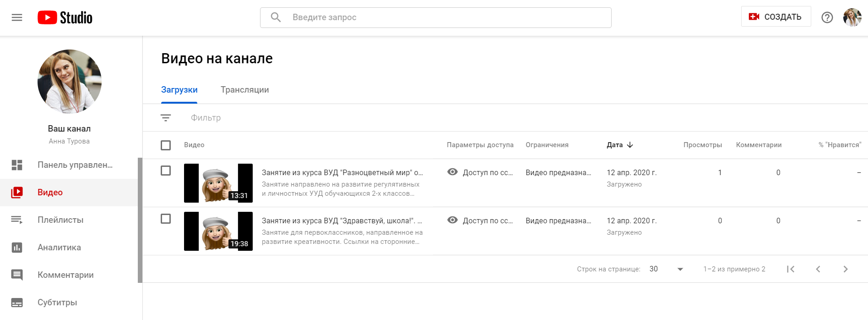Go to Subtitles (Субтитры) in sidebar
The width and height of the screenshot is (868, 320).
(x=57, y=303)
